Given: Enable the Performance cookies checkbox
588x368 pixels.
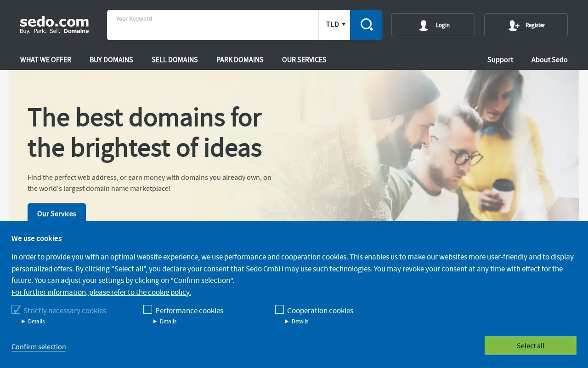Looking at the screenshot, I should pos(147,310).
